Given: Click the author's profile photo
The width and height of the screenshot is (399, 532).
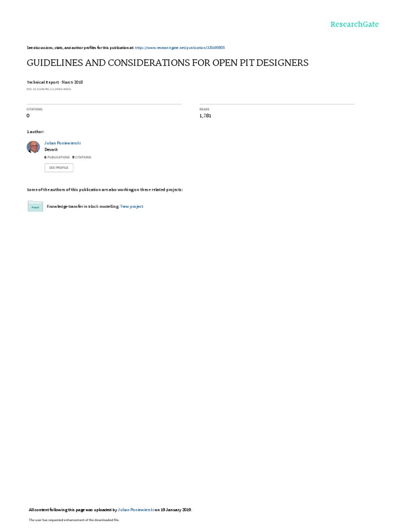Looking at the screenshot, I should click(x=33, y=147).
